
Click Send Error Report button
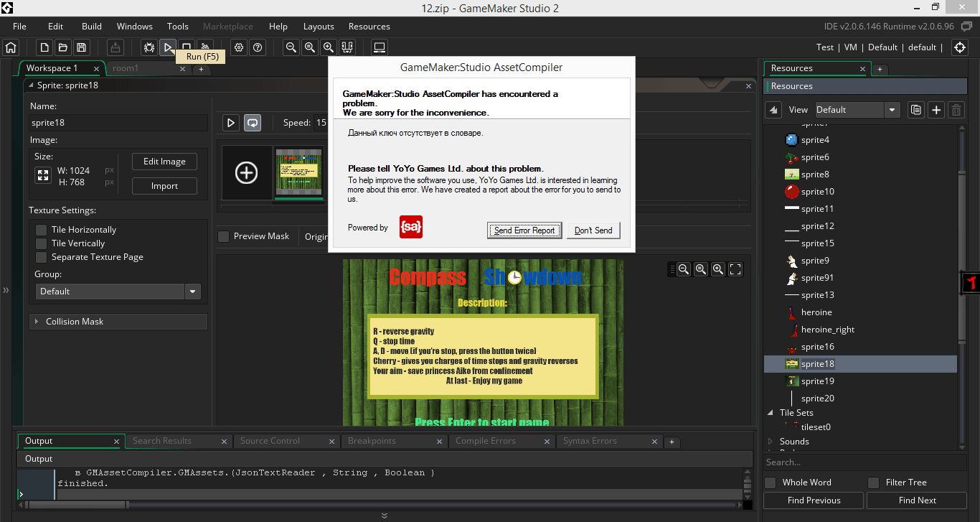pyautogui.click(x=524, y=230)
